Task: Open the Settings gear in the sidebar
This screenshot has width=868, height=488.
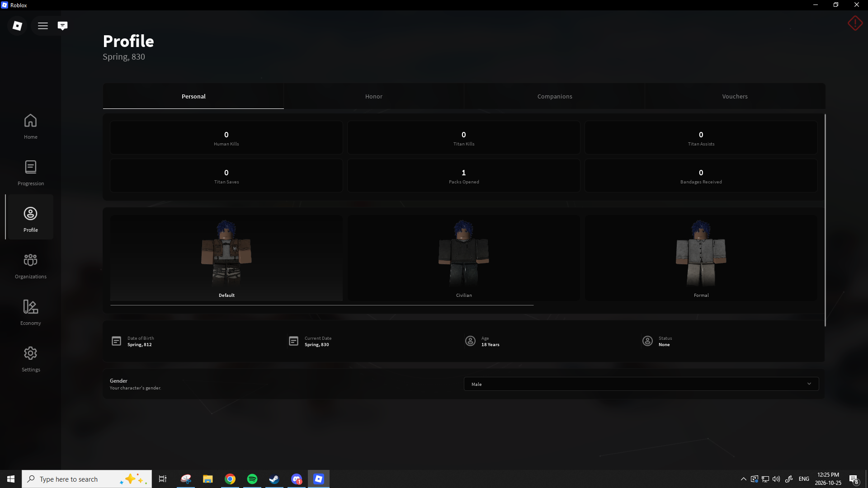Action: pyautogui.click(x=30, y=360)
